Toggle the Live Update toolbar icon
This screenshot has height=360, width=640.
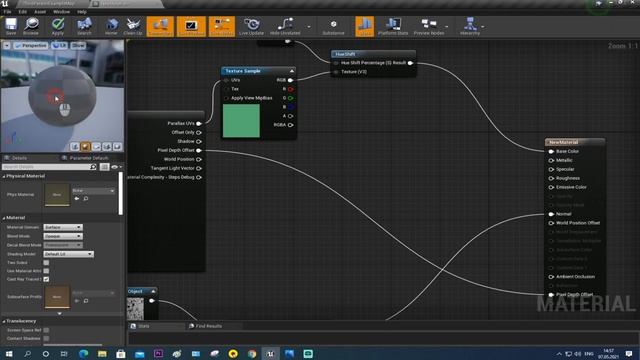251,27
